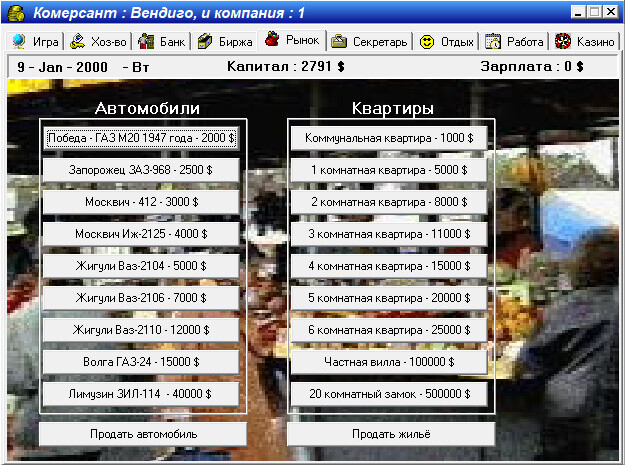Click the smiley icon on Отдых tab

coord(427,42)
